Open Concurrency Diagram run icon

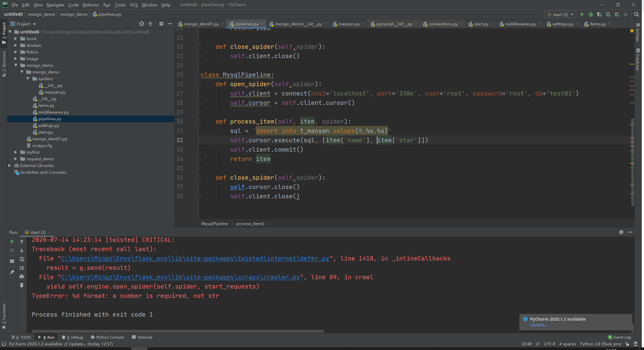617,14
